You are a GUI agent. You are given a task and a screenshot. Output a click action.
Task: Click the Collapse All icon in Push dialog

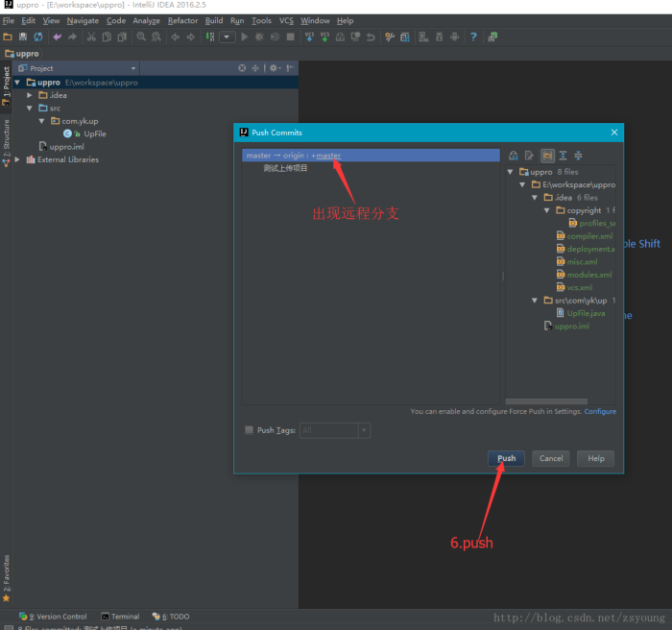[578, 156]
